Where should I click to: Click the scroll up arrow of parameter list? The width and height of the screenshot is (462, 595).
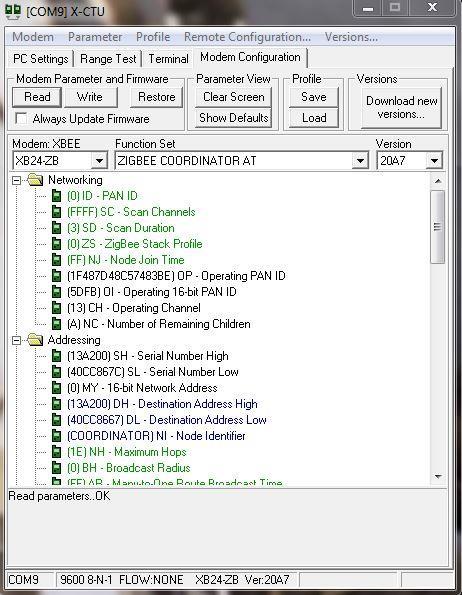coord(438,181)
